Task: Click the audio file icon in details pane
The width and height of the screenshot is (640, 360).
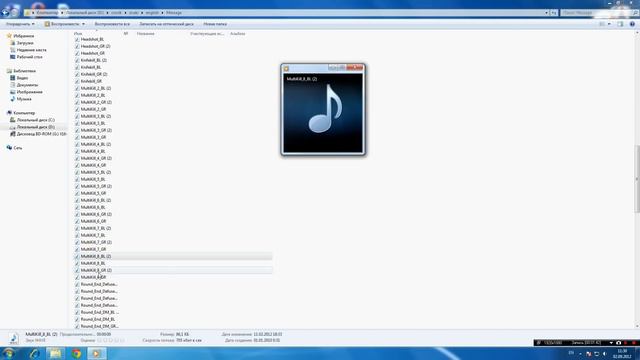Action: [13, 338]
